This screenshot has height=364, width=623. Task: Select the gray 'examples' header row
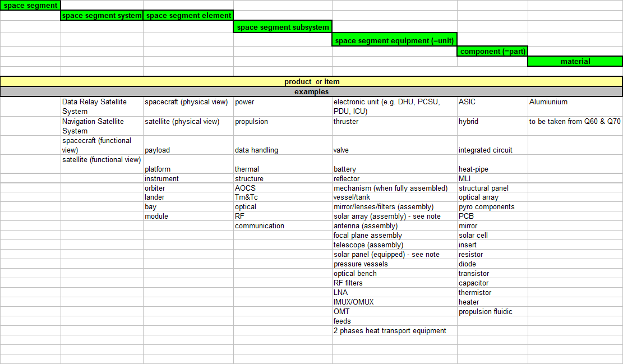311,91
